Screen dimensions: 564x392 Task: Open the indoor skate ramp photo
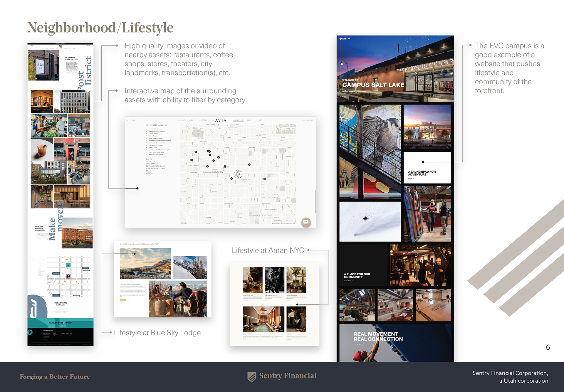pos(433,305)
